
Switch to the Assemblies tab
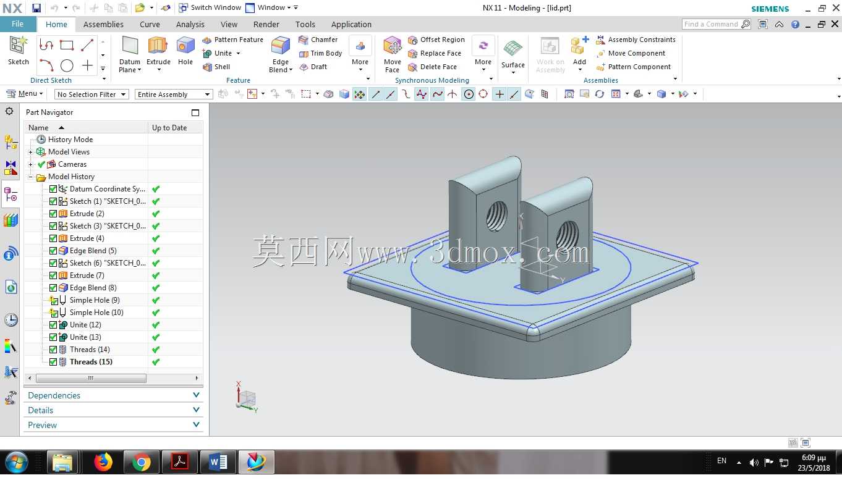[103, 24]
